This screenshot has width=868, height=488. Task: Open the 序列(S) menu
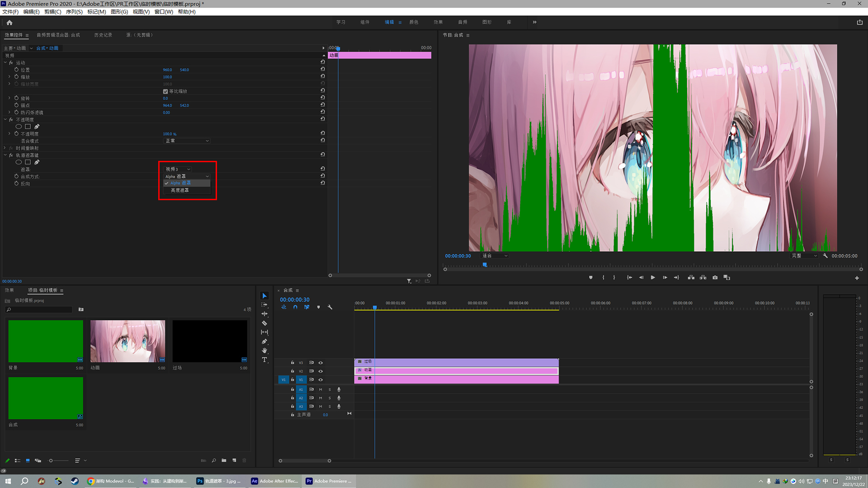74,12
